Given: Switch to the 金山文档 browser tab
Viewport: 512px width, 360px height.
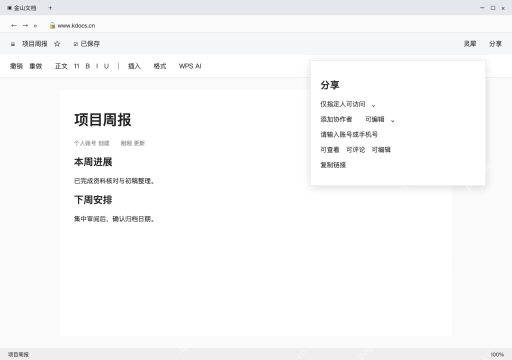Looking at the screenshot, I should (x=22, y=8).
